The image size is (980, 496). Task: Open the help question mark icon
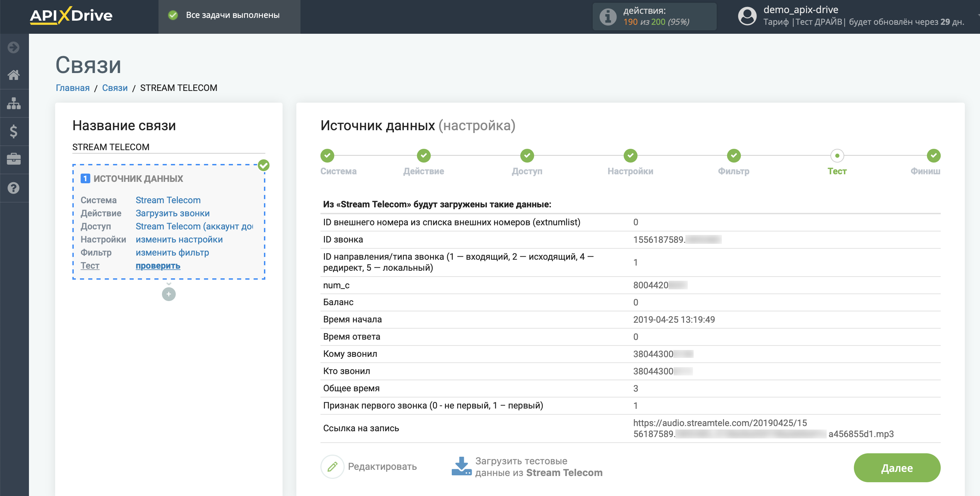coord(14,188)
